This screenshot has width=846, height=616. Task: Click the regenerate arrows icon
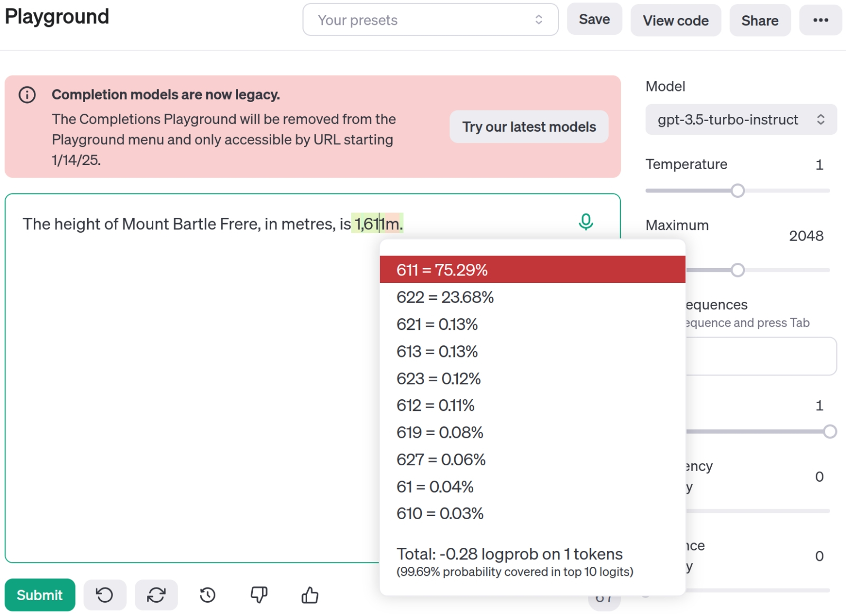click(156, 595)
